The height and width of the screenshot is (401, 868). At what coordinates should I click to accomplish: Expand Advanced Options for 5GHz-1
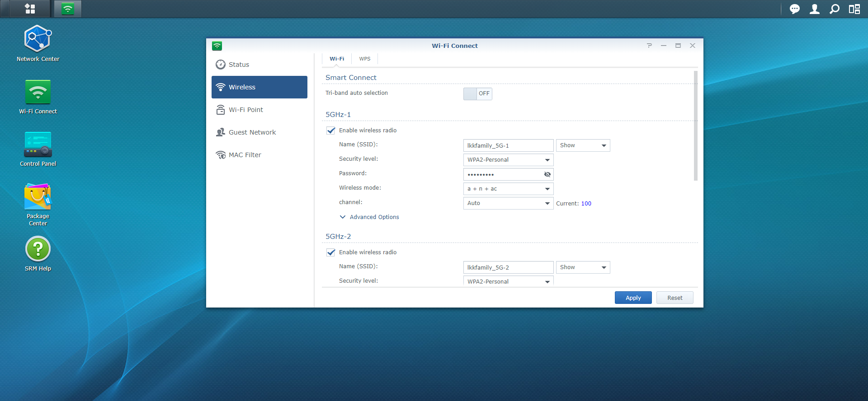coord(369,217)
